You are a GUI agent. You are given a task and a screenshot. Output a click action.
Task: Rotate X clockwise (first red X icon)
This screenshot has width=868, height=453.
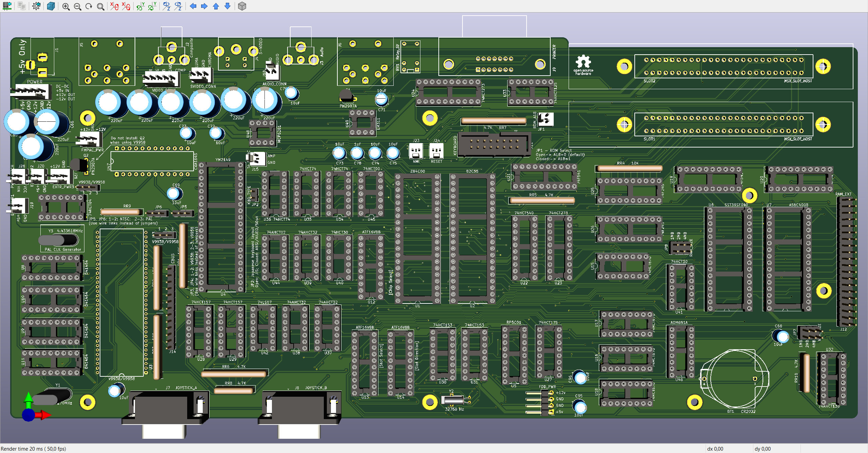point(115,6)
